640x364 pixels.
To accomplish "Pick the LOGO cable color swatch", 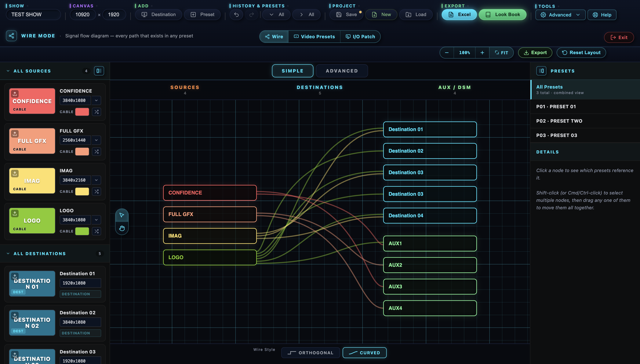I will click(82, 231).
